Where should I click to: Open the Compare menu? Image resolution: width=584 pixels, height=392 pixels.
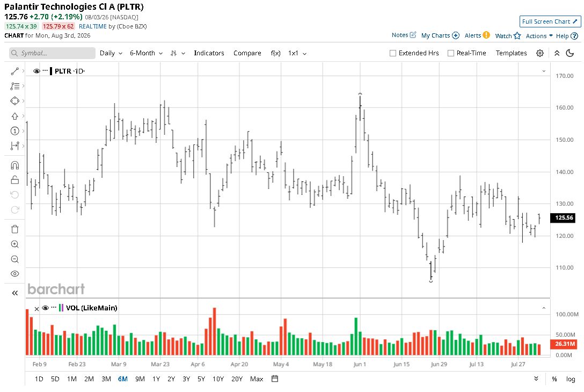point(247,53)
